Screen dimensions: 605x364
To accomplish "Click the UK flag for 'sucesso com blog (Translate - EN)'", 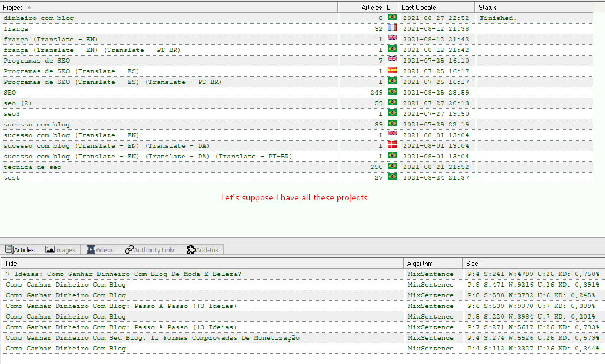I will point(392,134).
